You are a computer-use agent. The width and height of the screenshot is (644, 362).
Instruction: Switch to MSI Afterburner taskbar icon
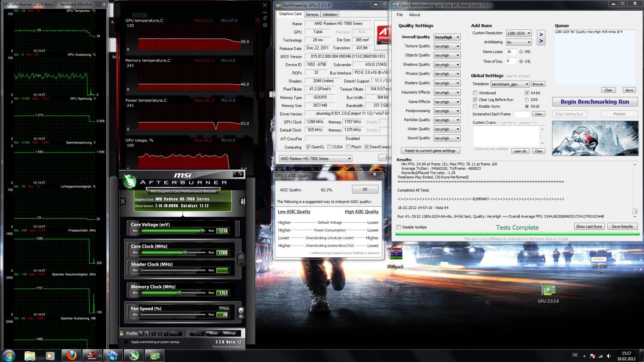(134, 356)
